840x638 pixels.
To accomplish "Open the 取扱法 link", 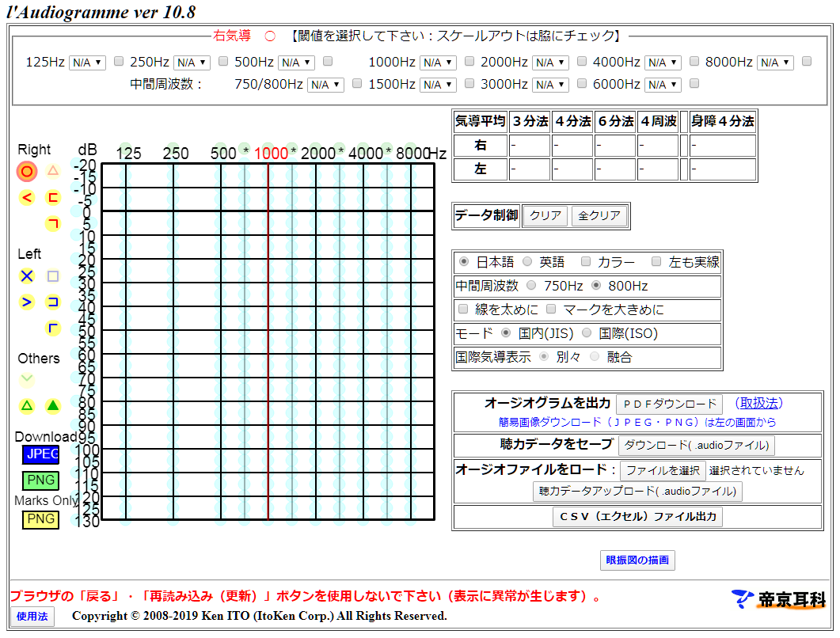I will pos(758,404).
